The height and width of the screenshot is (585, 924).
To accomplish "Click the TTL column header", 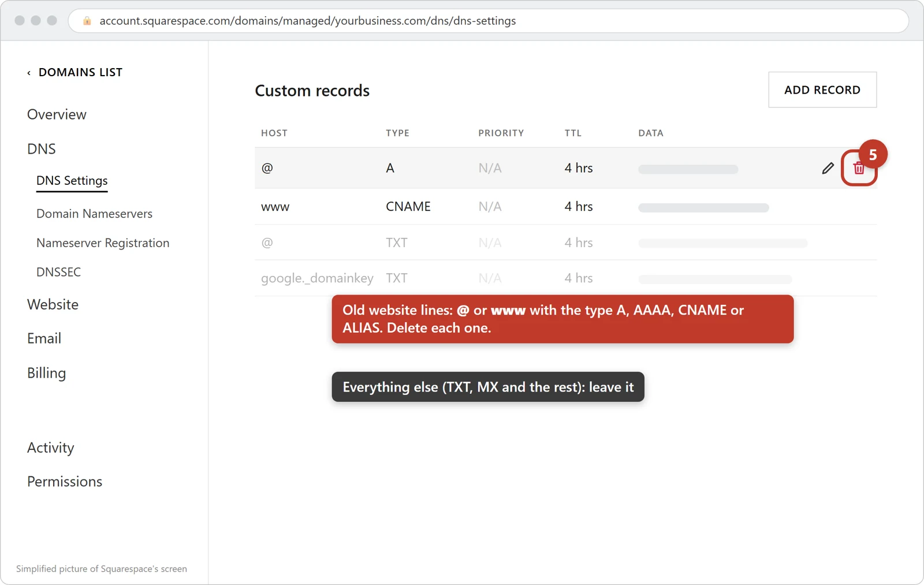I will [x=573, y=133].
